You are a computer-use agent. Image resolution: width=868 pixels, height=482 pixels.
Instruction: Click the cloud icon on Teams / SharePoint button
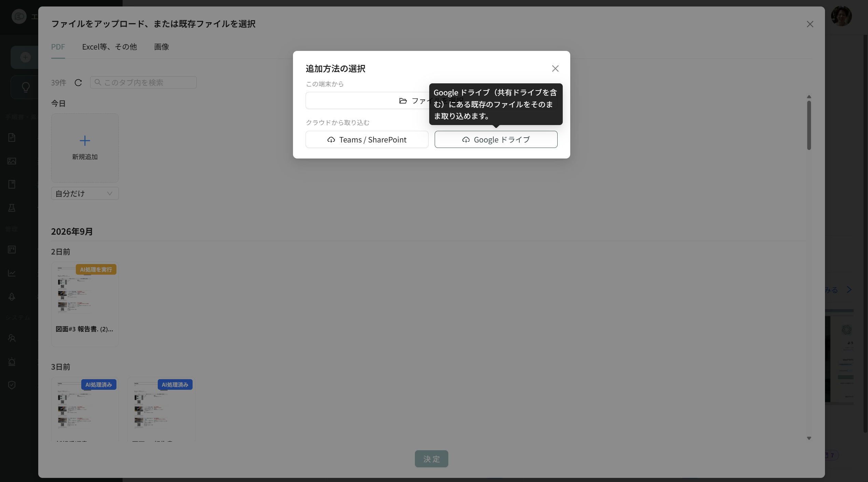[331, 140]
